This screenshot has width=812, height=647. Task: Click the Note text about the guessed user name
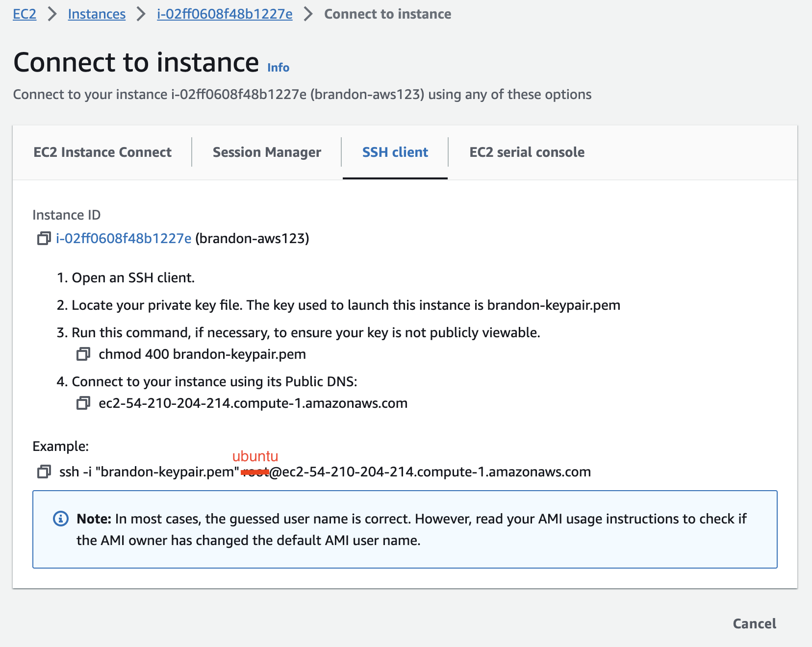point(411,529)
